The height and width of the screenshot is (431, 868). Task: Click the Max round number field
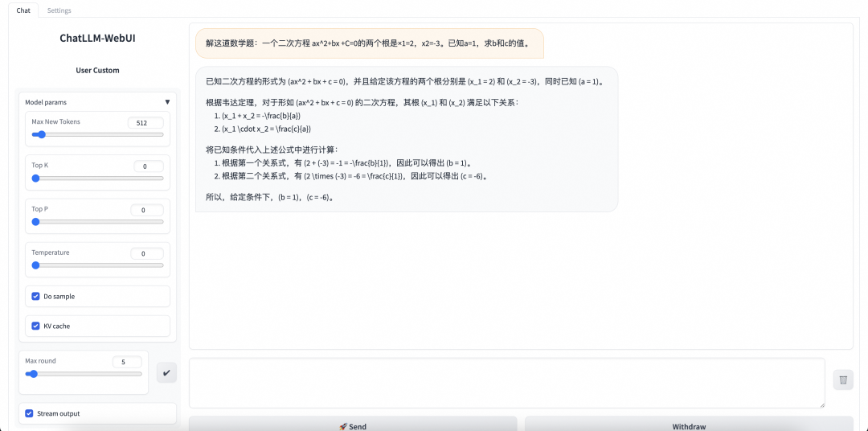127,363
